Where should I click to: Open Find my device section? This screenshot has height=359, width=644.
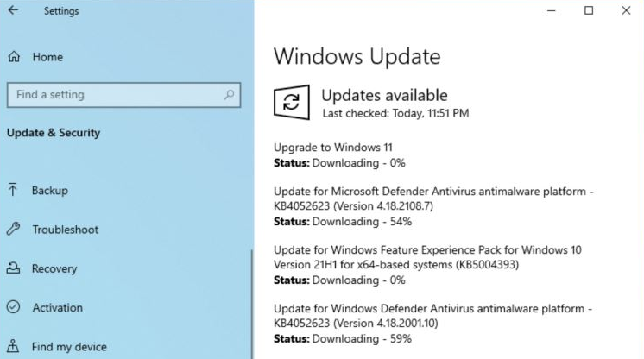pos(69,347)
